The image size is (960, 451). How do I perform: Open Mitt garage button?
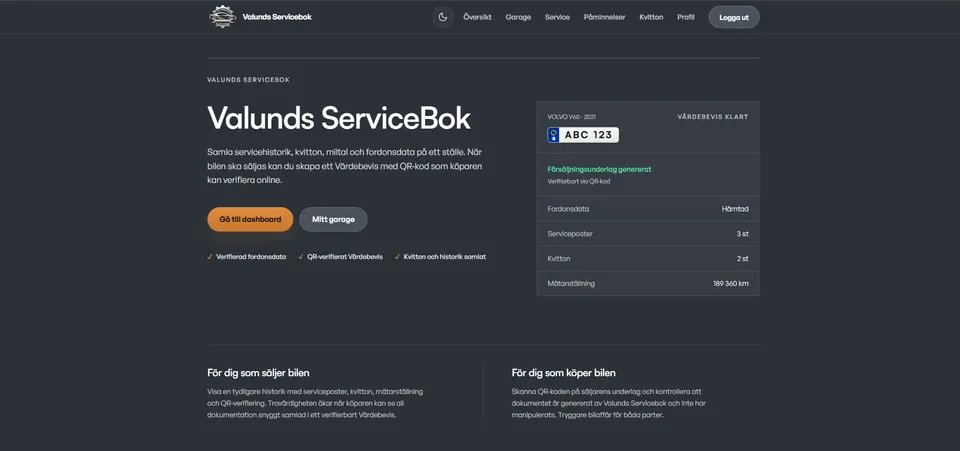(333, 219)
